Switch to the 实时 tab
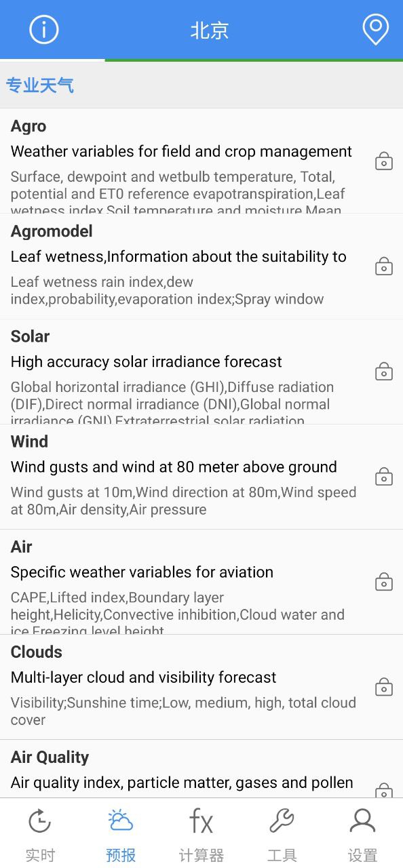Image resolution: width=403 pixels, height=868 pixels. 40,833
